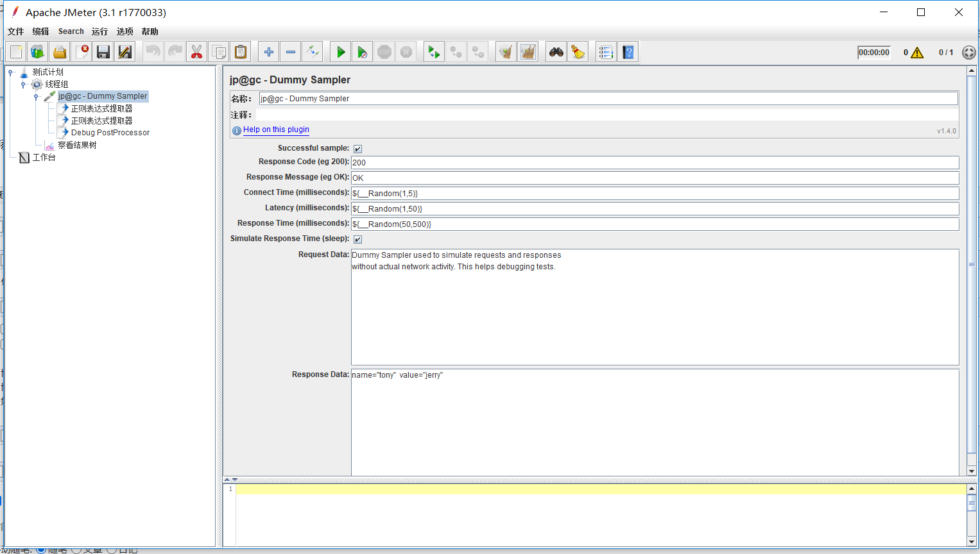Viewport: 980px width, 554px height.
Task: Toggle Simulate Response Time (sleep) checkbox
Action: [358, 239]
